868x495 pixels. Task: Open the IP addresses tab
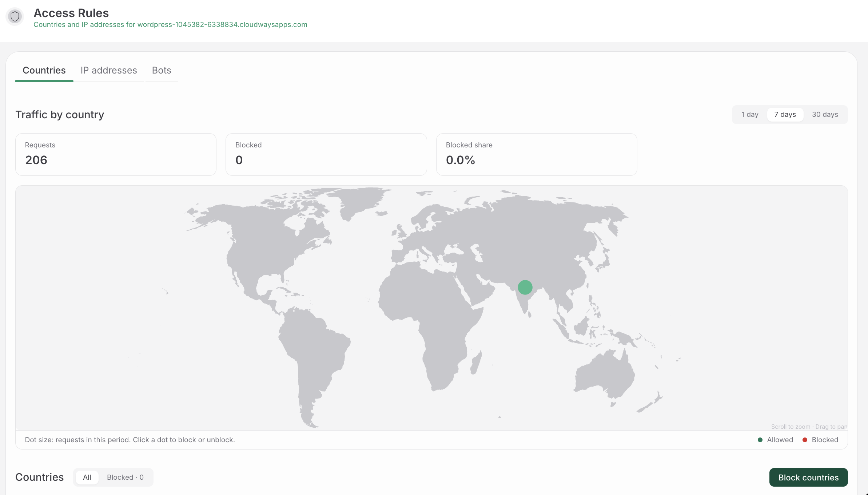click(109, 70)
